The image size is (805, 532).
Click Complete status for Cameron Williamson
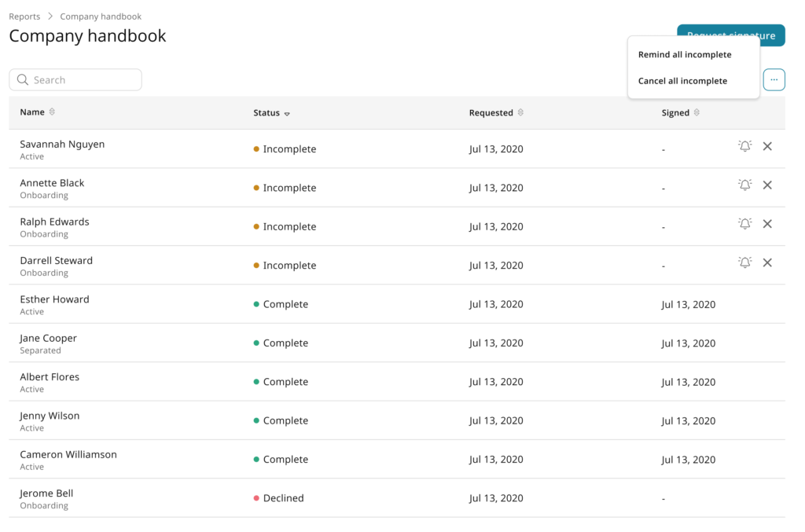[x=281, y=459]
